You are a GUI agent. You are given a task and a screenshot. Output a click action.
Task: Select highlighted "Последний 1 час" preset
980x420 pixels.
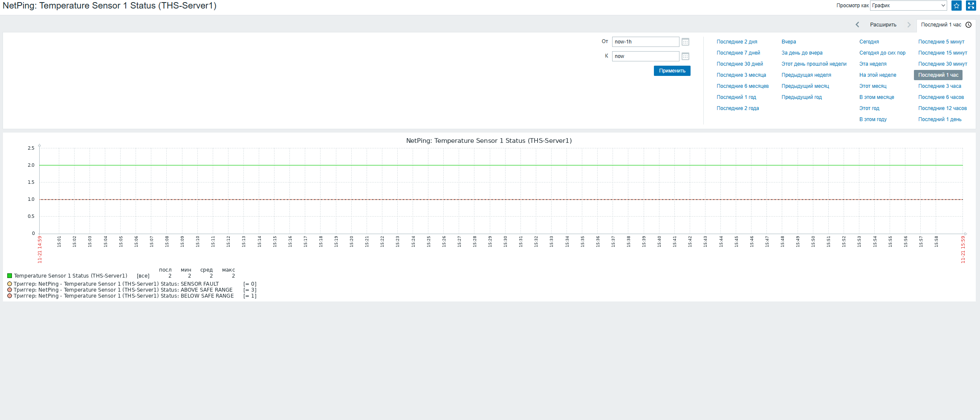click(938, 75)
